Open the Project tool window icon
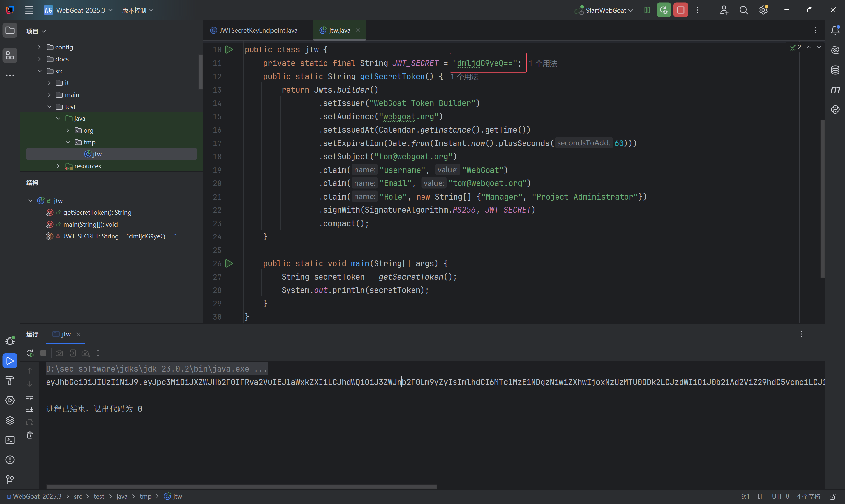845x504 pixels. tap(10, 30)
